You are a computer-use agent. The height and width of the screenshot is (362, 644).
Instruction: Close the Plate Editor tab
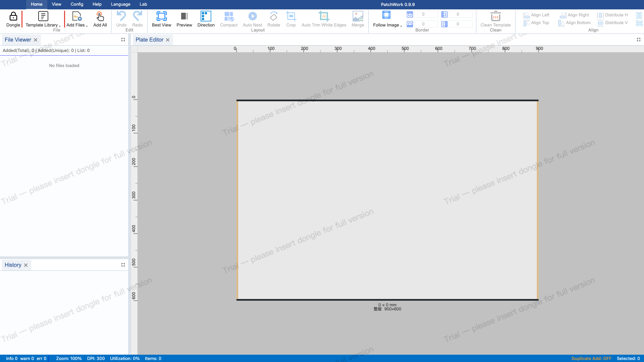point(168,40)
